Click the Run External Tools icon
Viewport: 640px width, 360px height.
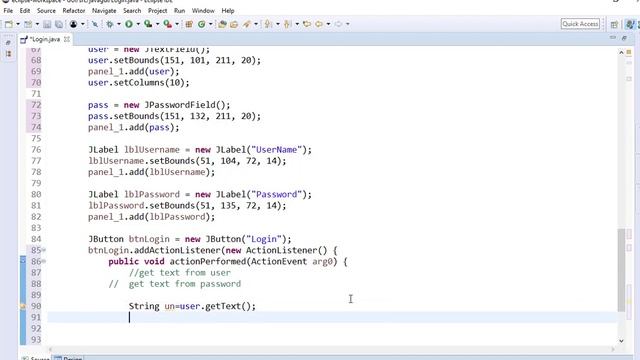[x=167, y=24]
